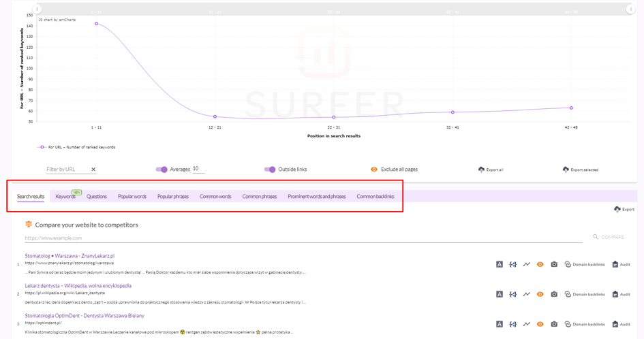Click the 'A' text icon in ZnanyLekarz row
This screenshot has width=644, height=339.
[500, 264]
